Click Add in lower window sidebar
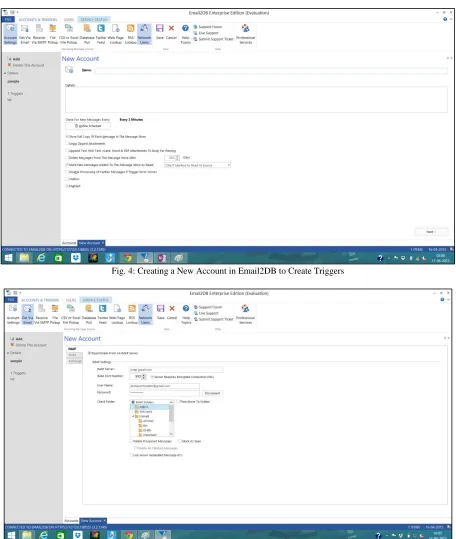The image size is (456, 539). click(x=16, y=339)
